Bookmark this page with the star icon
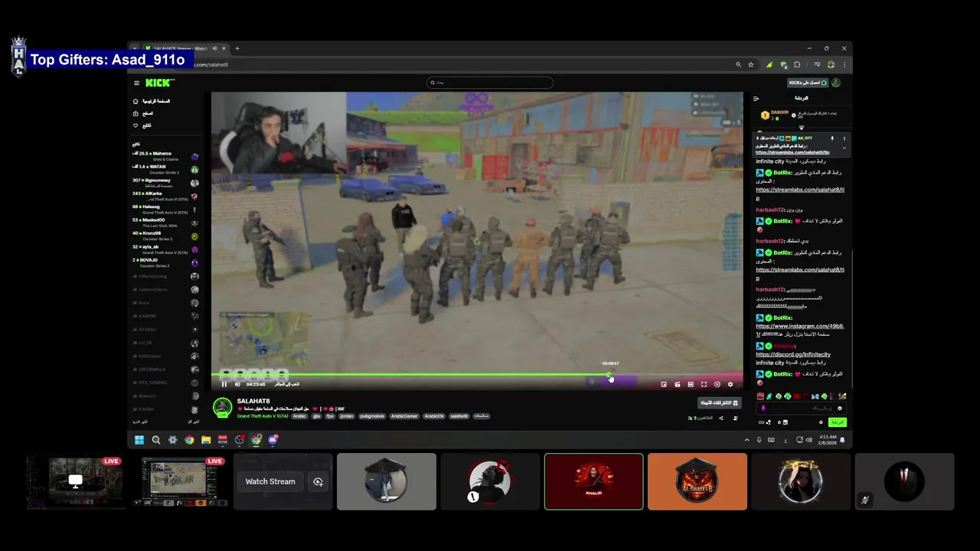 pyautogui.click(x=751, y=65)
